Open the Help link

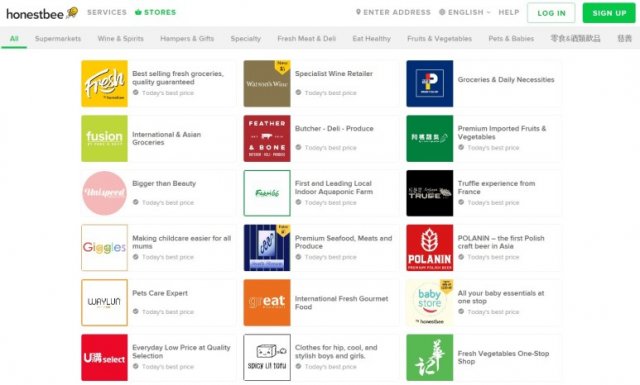point(509,12)
